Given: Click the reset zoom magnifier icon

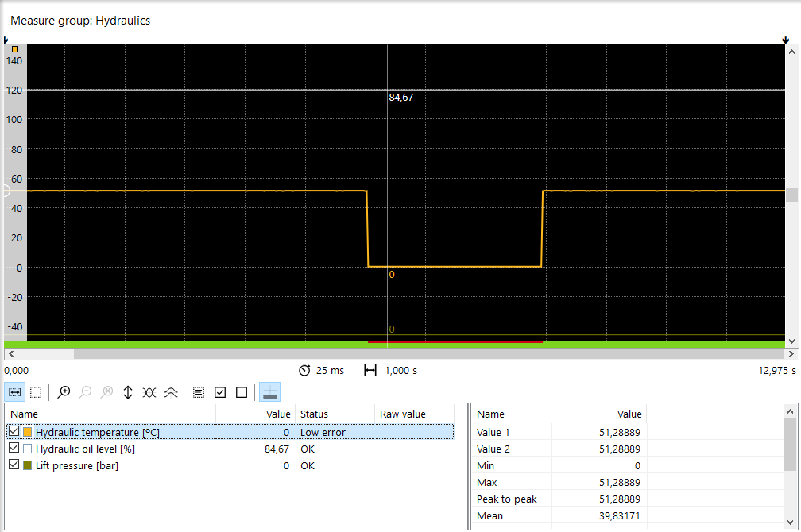Looking at the screenshot, I should (106, 392).
